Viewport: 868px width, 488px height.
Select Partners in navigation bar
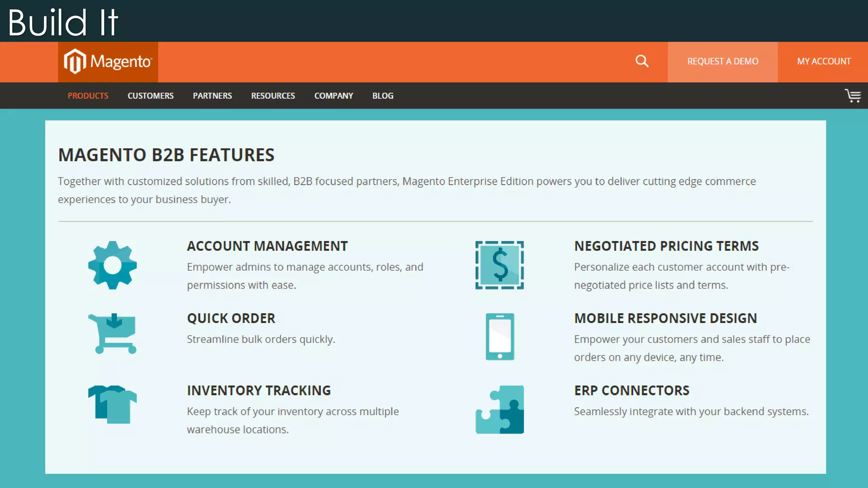212,96
